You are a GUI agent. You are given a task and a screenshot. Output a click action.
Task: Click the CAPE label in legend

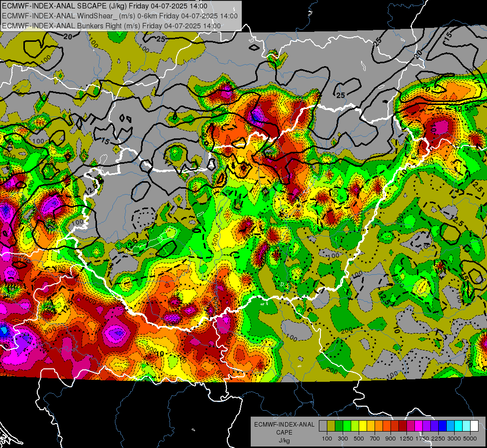click(284, 433)
